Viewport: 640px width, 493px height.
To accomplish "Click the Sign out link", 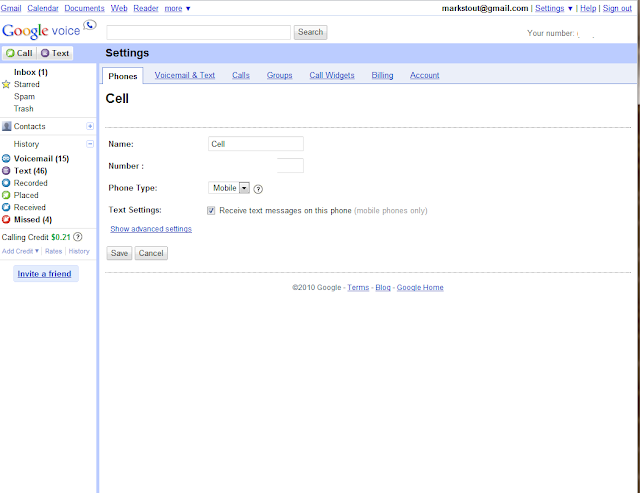I will pos(617,8).
